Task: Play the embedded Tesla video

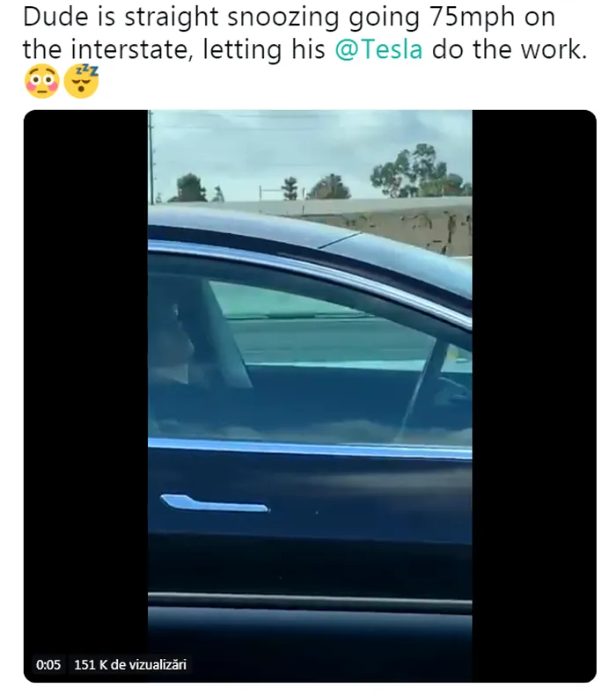Action: pos(310,396)
